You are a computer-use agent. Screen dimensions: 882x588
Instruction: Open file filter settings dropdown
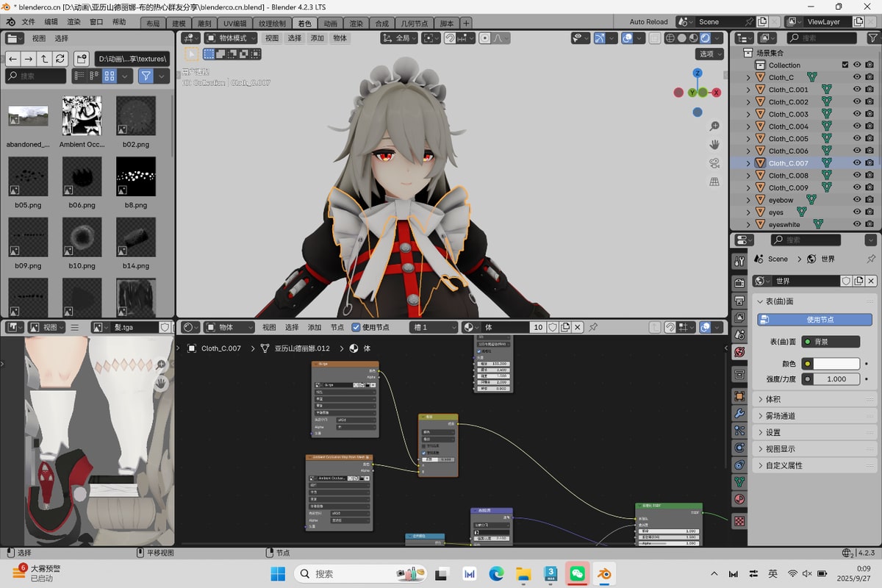point(162,76)
